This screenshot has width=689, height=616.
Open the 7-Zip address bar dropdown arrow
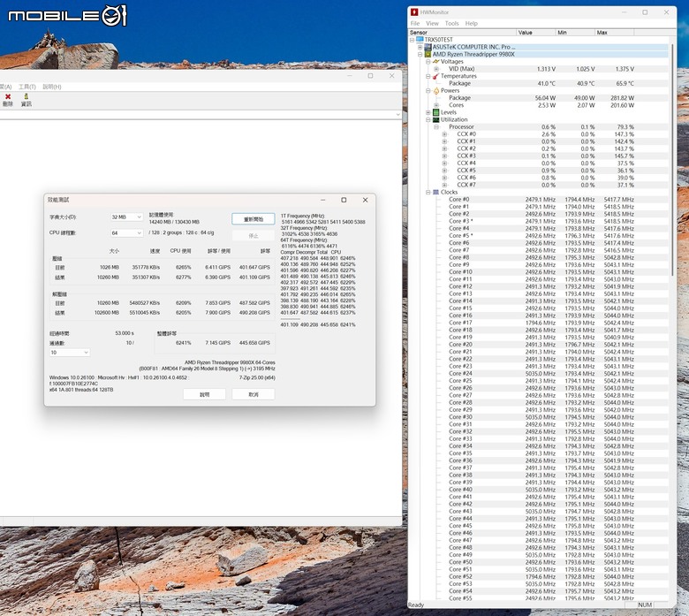397,114
